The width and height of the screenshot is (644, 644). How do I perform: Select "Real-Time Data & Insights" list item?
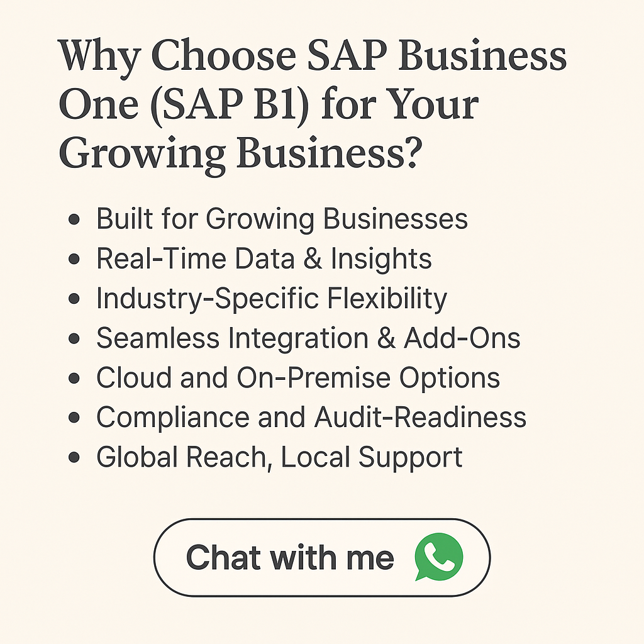264,258
